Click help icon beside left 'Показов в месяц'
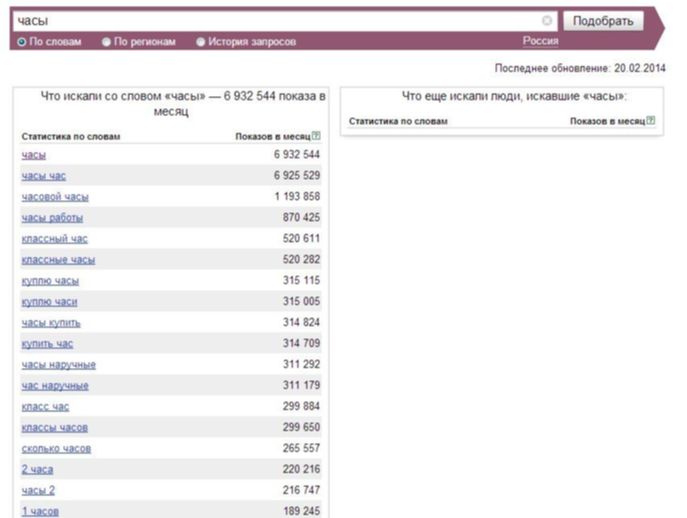The width and height of the screenshot is (687, 518). pos(316,136)
